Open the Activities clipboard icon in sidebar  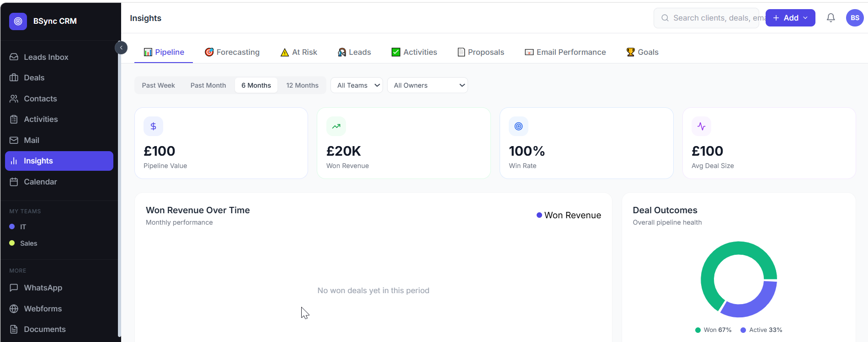[14, 119]
